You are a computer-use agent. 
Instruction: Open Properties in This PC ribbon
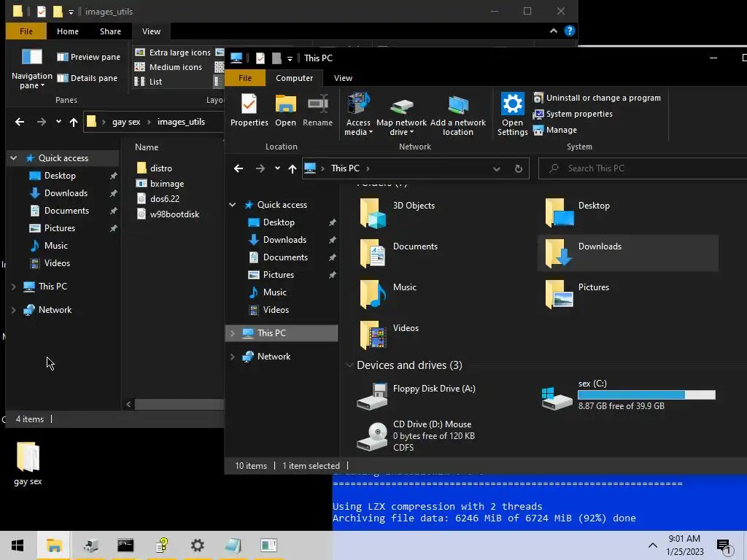coord(249,110)
